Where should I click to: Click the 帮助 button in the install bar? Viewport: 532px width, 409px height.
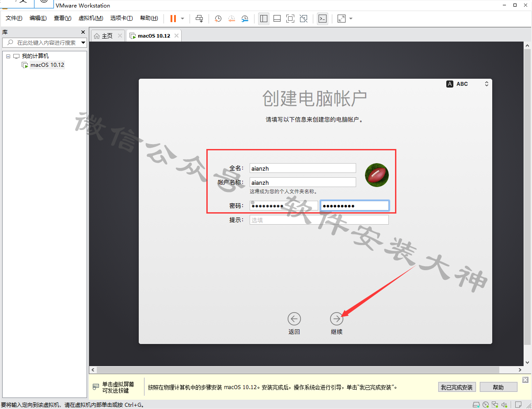[498, 387]
